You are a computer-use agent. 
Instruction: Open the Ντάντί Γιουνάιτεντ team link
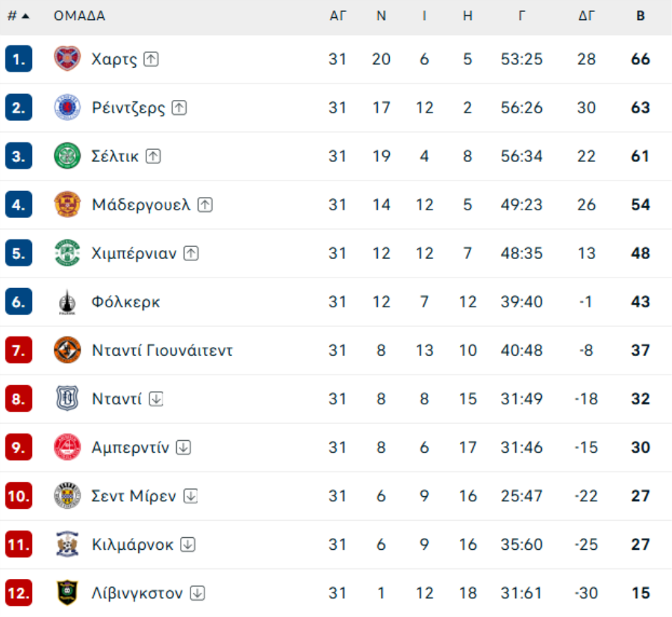(162, 350)
